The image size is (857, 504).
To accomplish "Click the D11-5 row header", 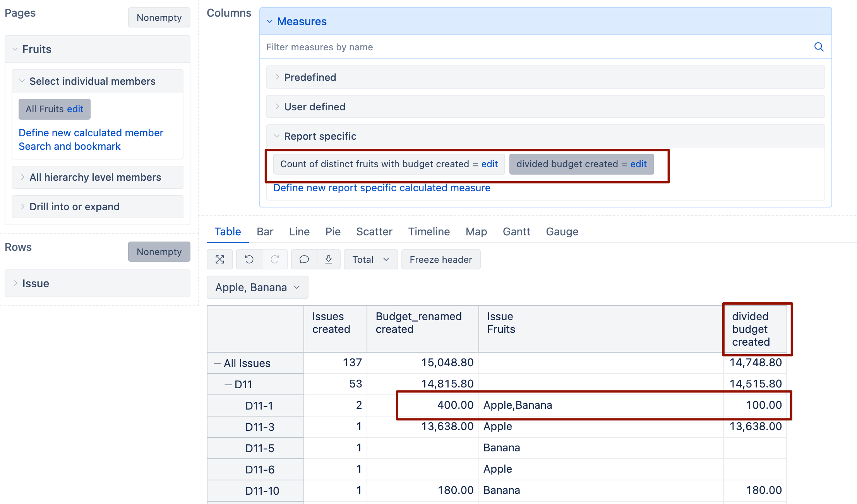I will coord(255,448).
